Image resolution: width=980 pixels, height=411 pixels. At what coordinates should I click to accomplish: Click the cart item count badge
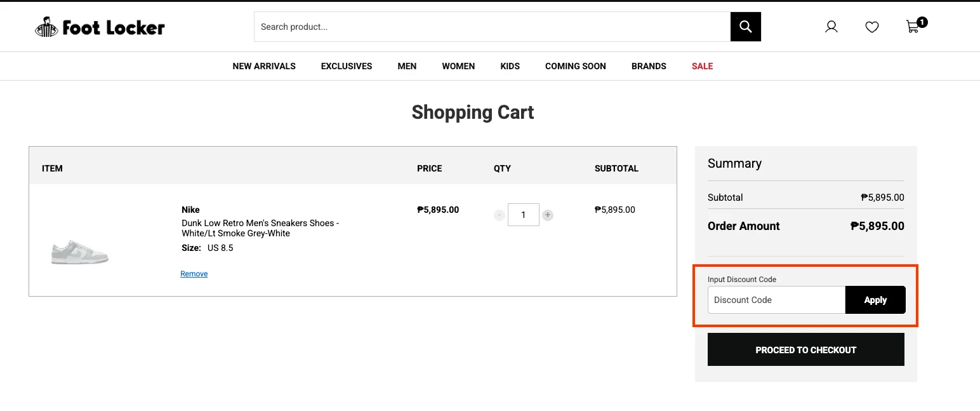[922, 22]
